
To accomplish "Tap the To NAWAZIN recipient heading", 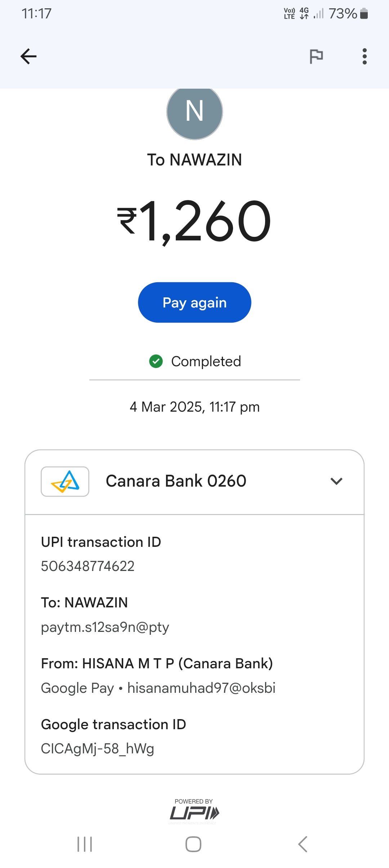I will 194,160.
